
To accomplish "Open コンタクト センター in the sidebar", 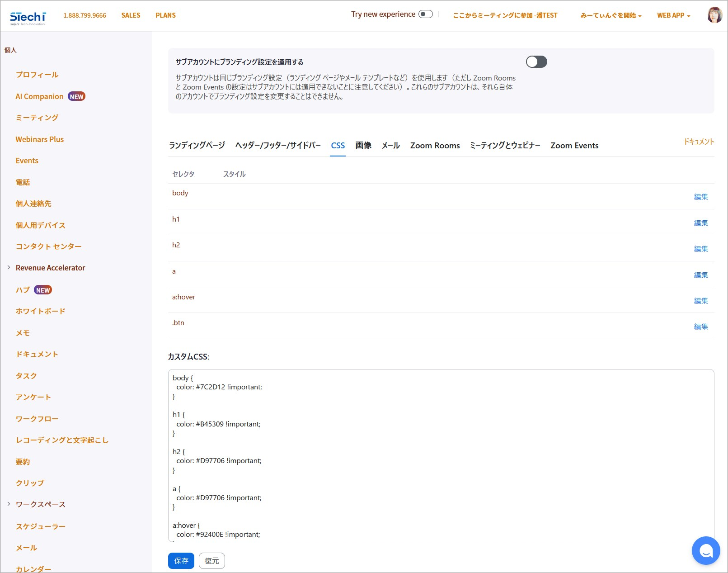I will [x=48, y=246].
